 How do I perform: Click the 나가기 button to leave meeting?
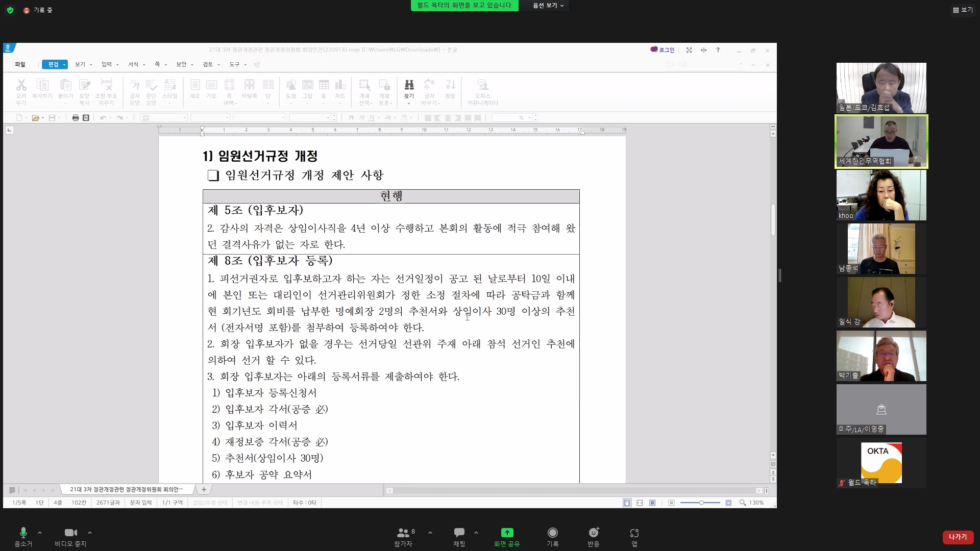point(958,537)
